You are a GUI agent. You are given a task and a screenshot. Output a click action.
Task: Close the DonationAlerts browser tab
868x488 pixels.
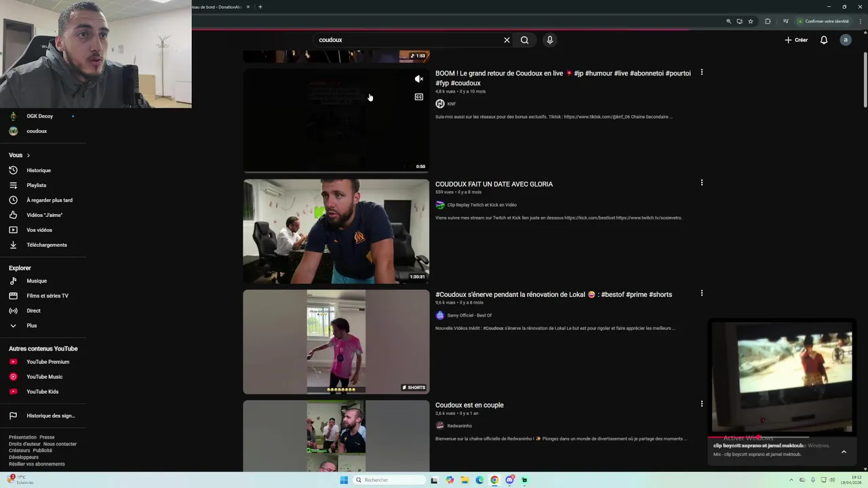[248, 7]
